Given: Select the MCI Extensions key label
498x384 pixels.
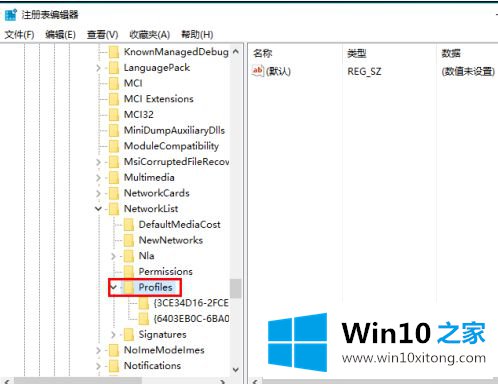Looking at the screenshot, I should click(x=159, y=99).
